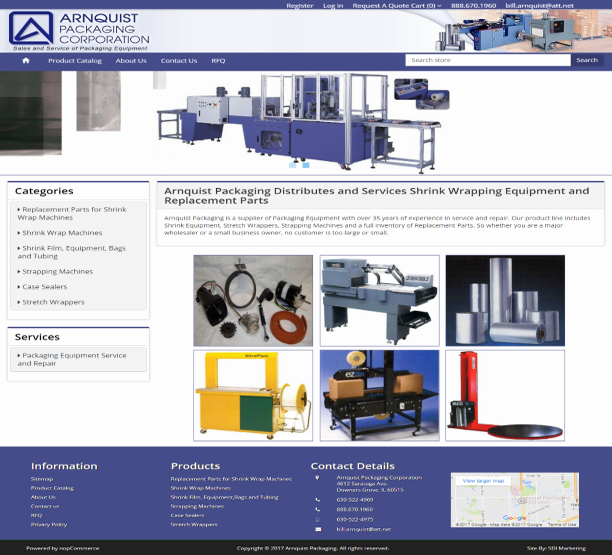The height and width of the screenshot is (555, 612).
Task: Open the shrink film rolls image
Action: [x=505, y=300]
